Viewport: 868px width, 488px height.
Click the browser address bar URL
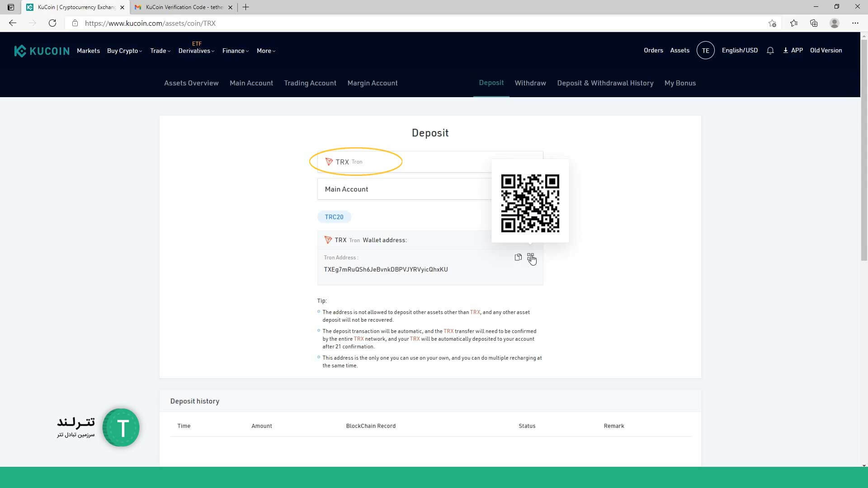pyautogui.click(x=150, y=23)
